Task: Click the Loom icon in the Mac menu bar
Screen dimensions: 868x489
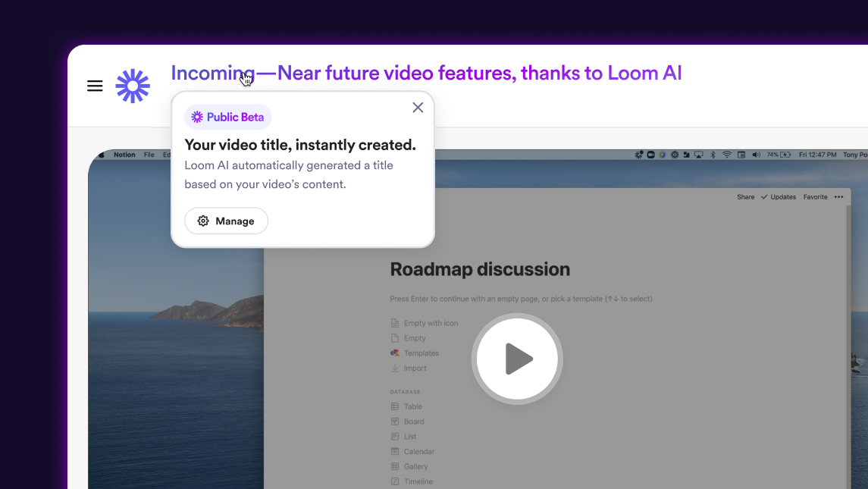Action: 639,155
